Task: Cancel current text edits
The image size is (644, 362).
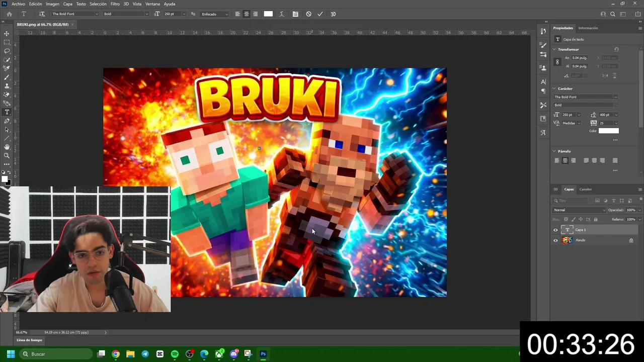Action: click(x=308, y=14)
